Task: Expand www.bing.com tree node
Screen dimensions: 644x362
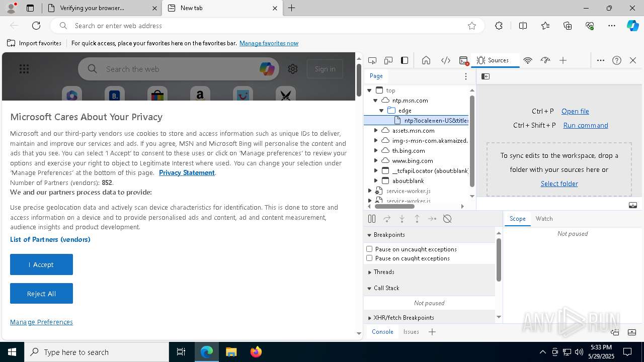Action: (375, 161)
